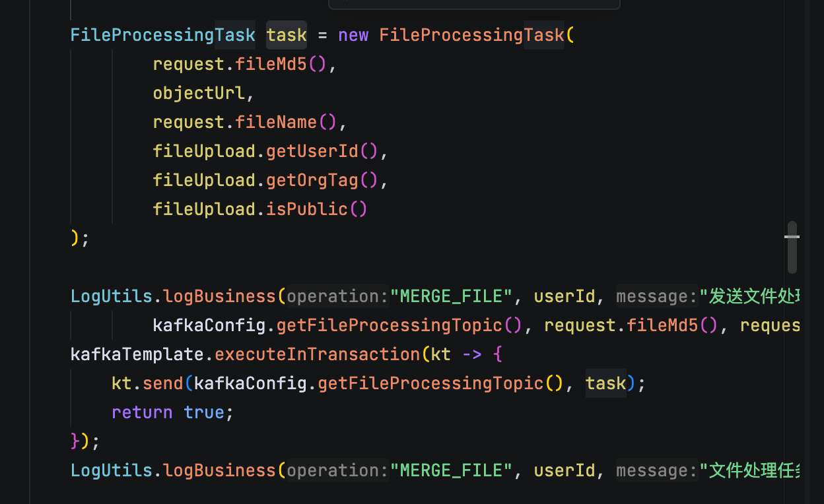Click the fileName method call

tap(277, 122)
